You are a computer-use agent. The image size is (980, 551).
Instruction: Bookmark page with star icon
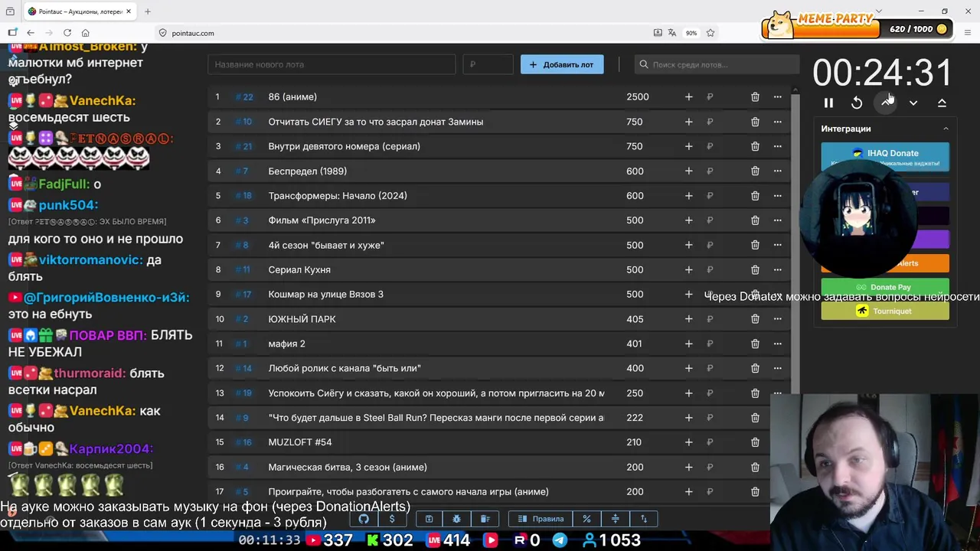pos(710,33)
